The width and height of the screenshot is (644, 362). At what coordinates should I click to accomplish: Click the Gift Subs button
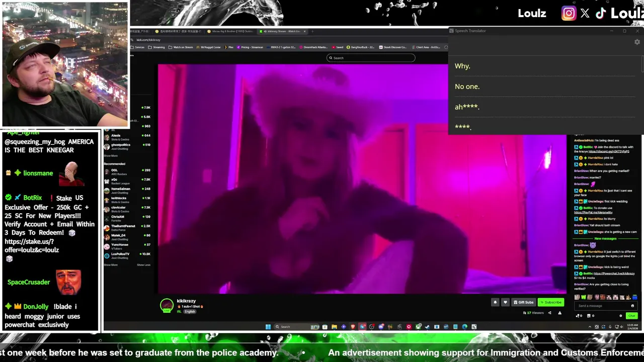tap(523, 302)
